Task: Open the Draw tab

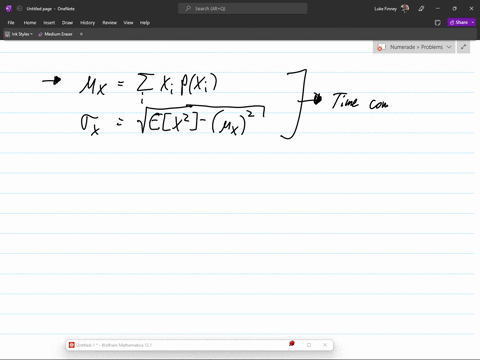Action: [67, 23]
